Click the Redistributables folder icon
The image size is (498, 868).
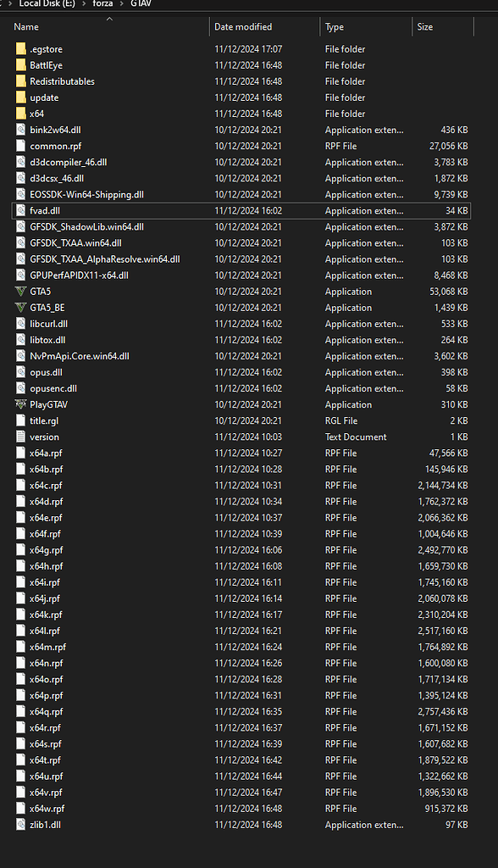coord(20,81)
